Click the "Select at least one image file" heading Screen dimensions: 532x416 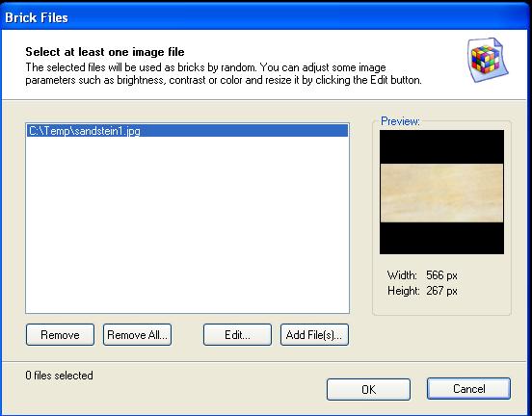[x=105, y=52]
